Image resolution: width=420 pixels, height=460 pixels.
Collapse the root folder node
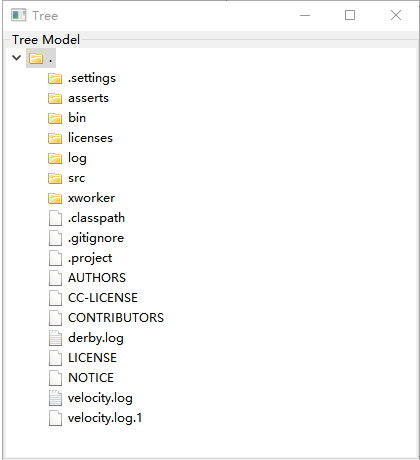click(16, 58)
